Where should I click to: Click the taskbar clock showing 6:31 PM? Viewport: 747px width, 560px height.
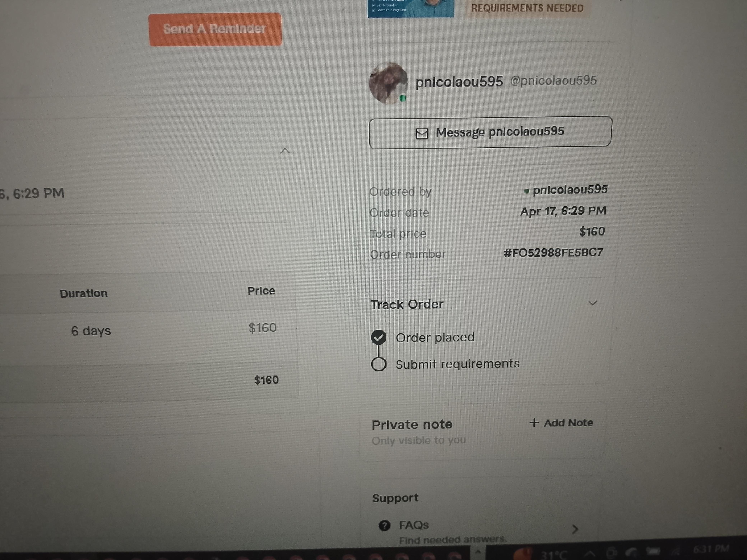(711, 550)
